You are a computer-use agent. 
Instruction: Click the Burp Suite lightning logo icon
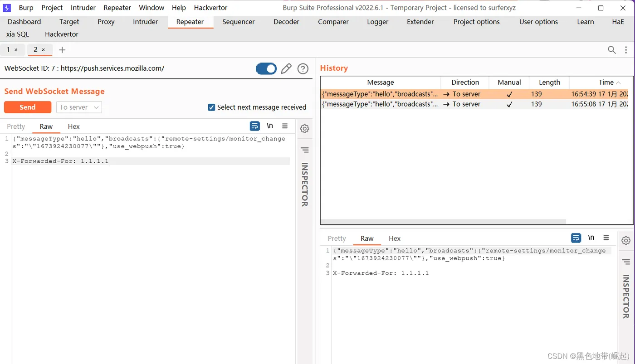[7, 8]
